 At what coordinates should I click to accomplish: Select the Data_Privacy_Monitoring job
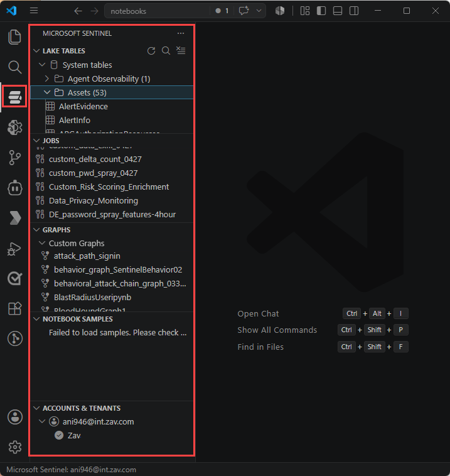coord(112,201)
